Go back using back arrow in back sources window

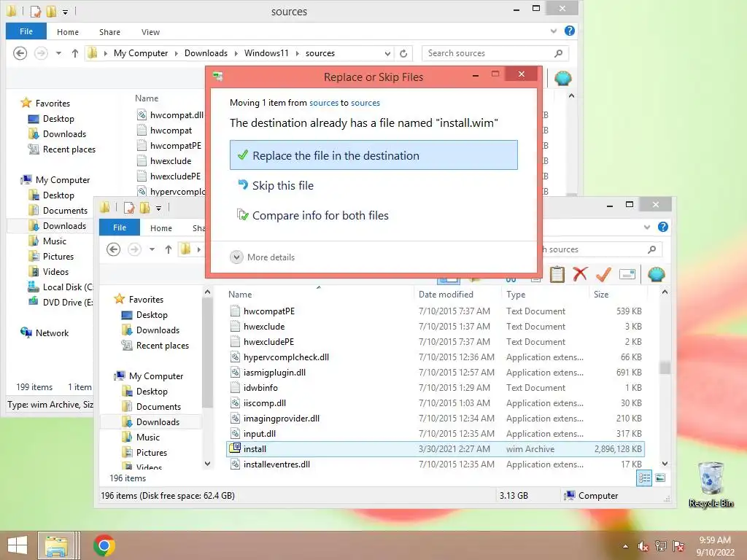20,53
